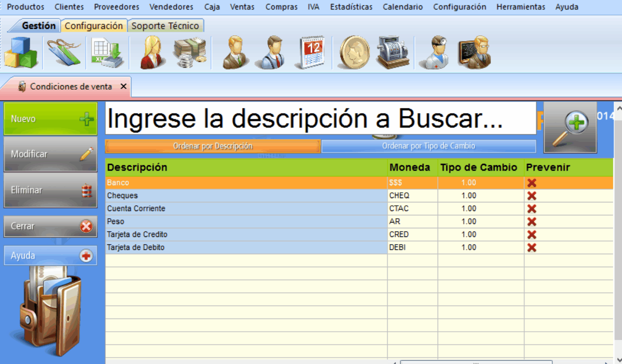Image resolution: width=622 pixels, height=364 pixels.
Task: Click the Cerrar button
Action: click(x=50, y=226)
